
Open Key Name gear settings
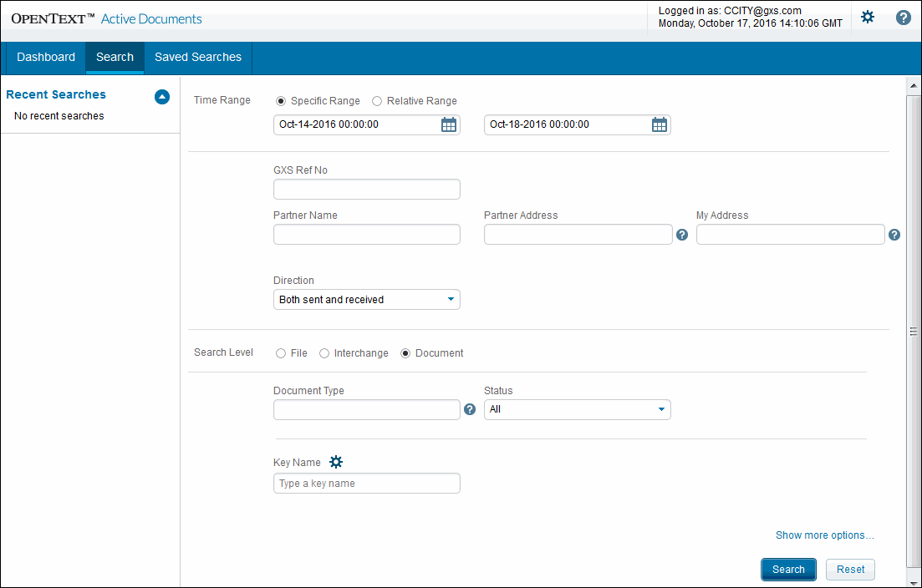pos(336,462)
